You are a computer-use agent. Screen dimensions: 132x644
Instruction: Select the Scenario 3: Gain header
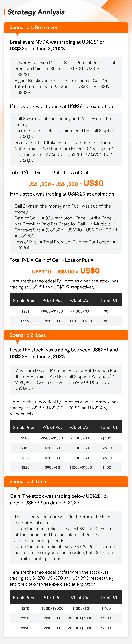[66, 481]
